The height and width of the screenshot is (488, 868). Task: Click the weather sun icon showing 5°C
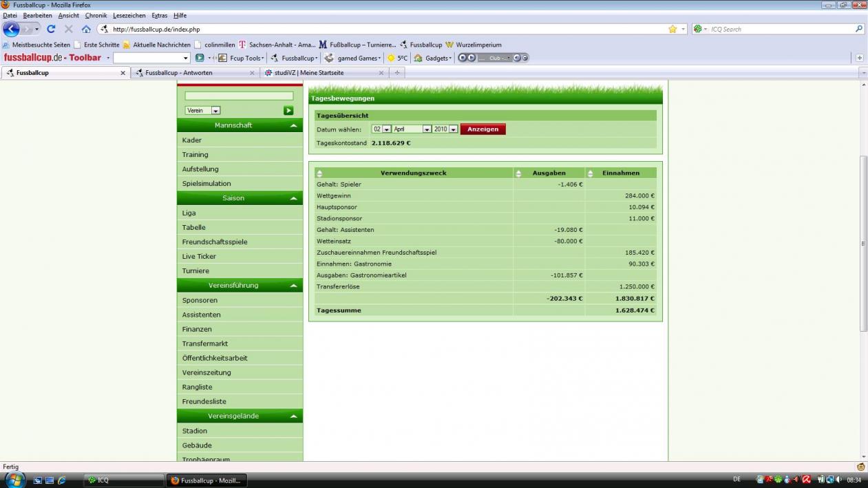[391, 59]
